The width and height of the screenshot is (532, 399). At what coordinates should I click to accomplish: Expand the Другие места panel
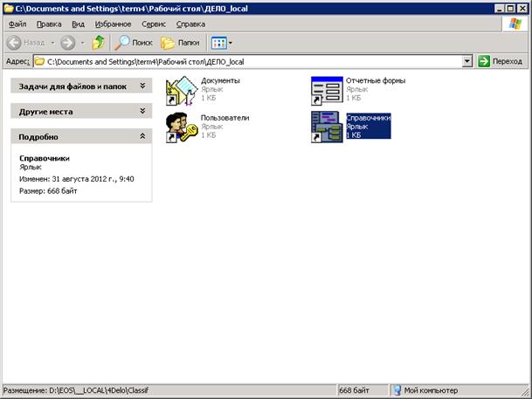pyautogui.click(x=81, y=111)
